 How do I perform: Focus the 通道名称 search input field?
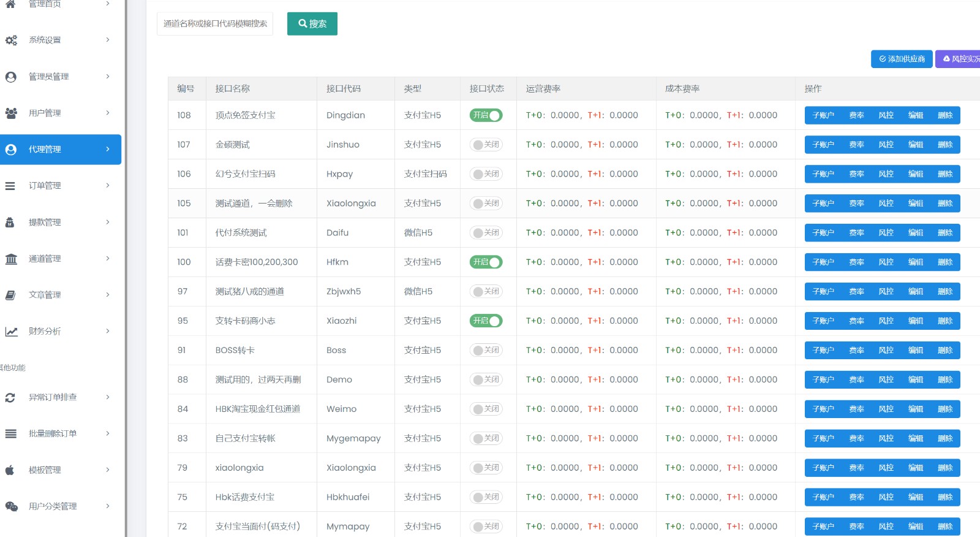[x=215, y=24]
